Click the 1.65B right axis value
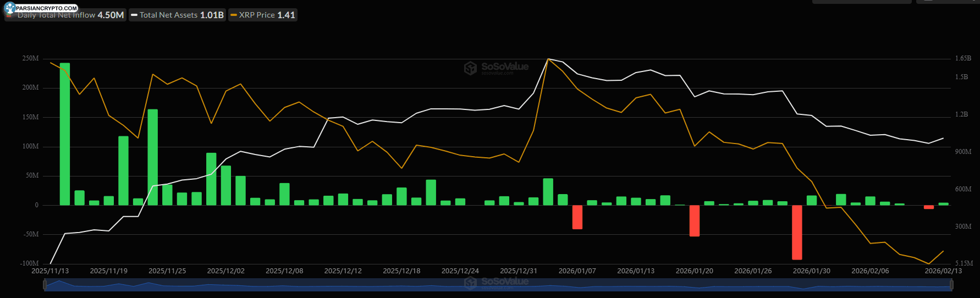This screenshot has width=980, height=298. click(963, 58)
